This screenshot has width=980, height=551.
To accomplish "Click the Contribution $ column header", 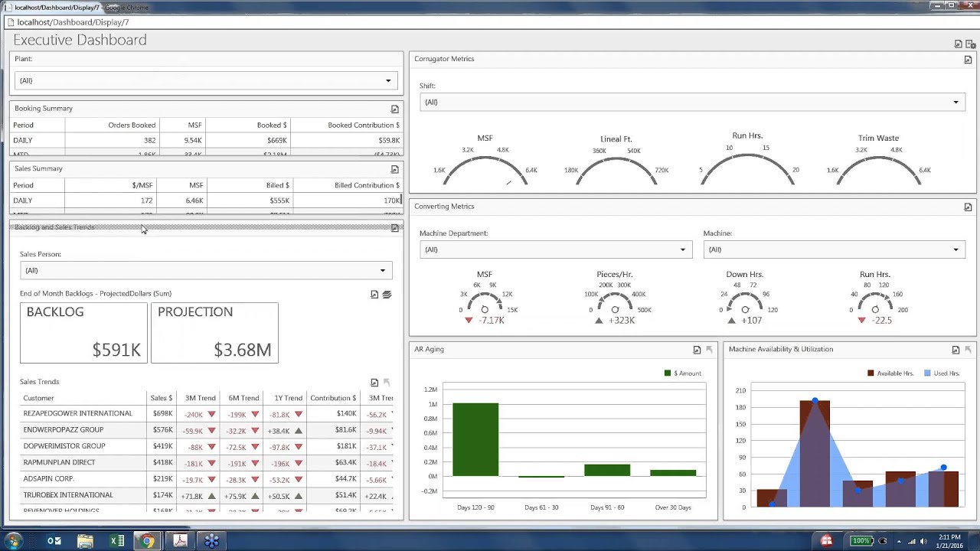I will click(333, 398).
